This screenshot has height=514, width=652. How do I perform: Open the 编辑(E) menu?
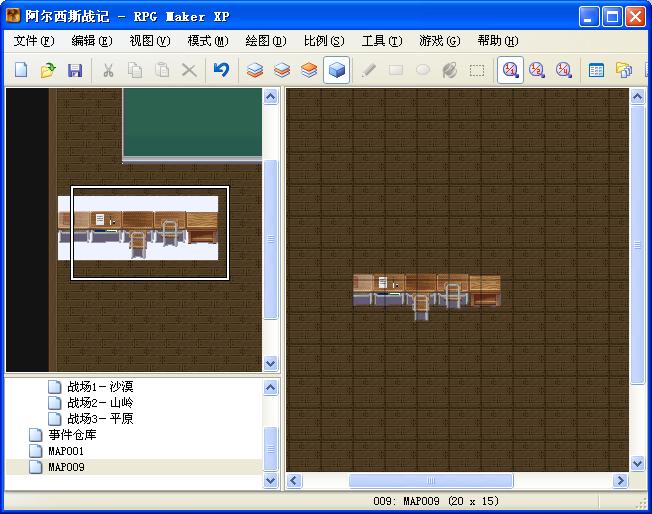tap(92, 41)
